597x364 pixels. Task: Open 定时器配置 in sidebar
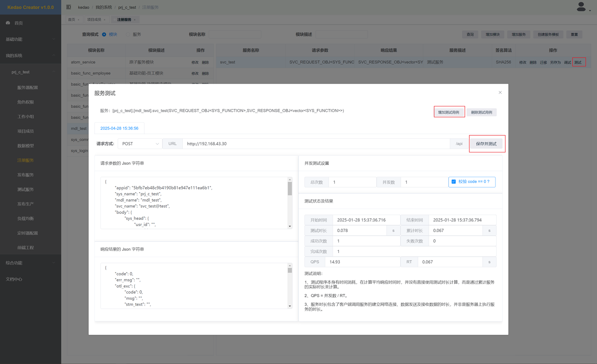27,233
